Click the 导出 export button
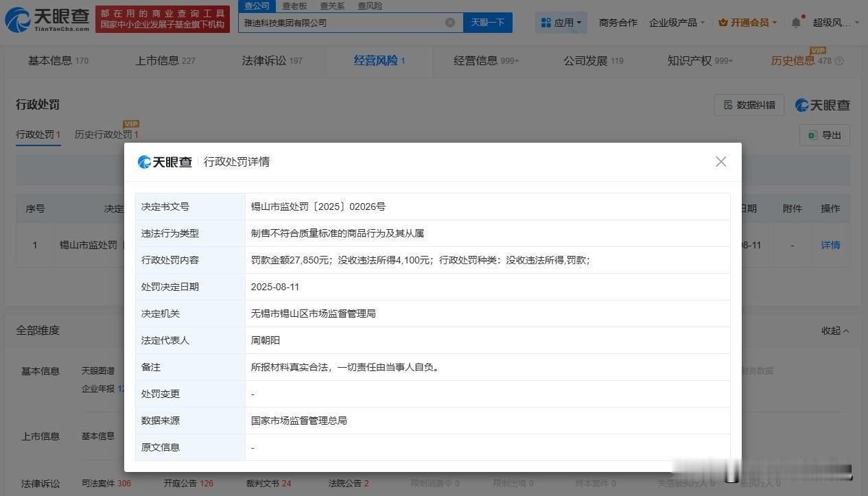This screenshot has width=868, height=496. [x=825, y=135]
